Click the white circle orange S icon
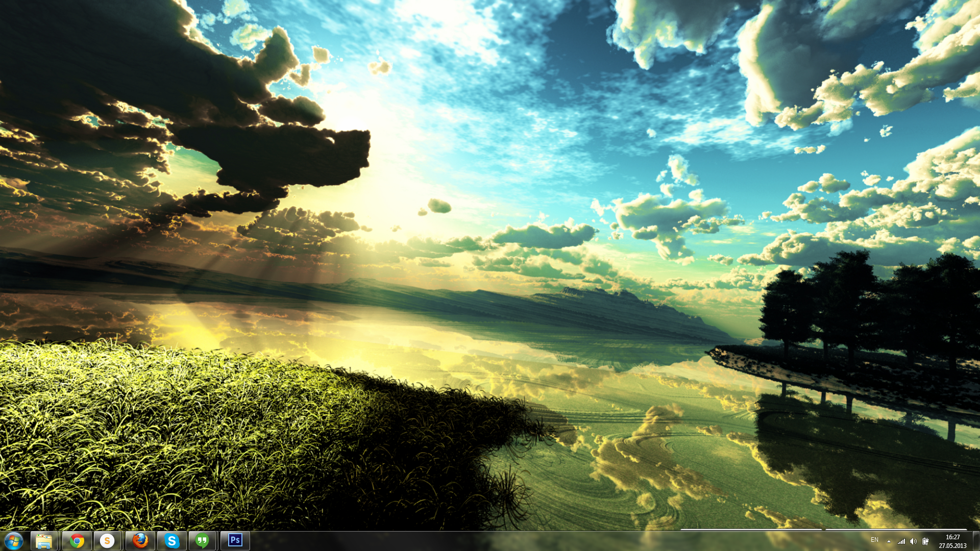Image resolution: width=980 pixels, height=551 pixels. 107,541
